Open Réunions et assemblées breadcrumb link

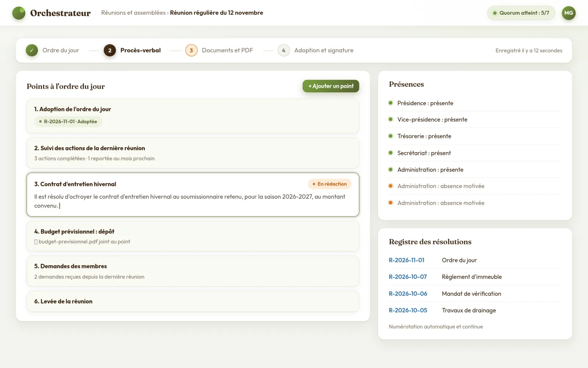tap(133, 13)
